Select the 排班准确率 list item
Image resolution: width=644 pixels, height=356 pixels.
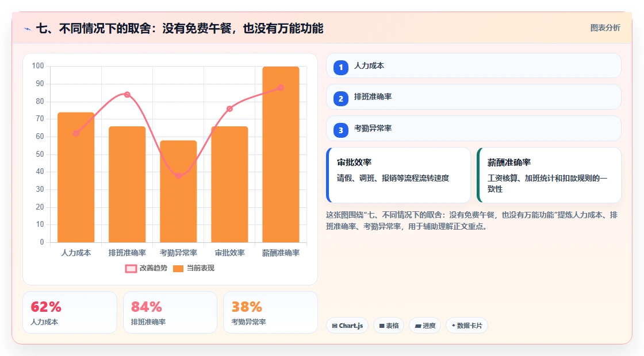[474, 97]
